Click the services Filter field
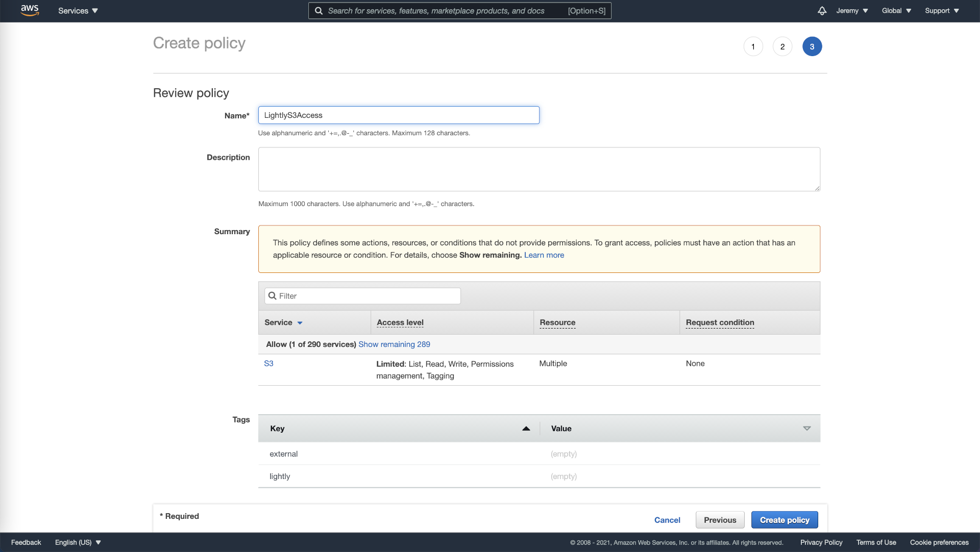 (x=362, y=296)
